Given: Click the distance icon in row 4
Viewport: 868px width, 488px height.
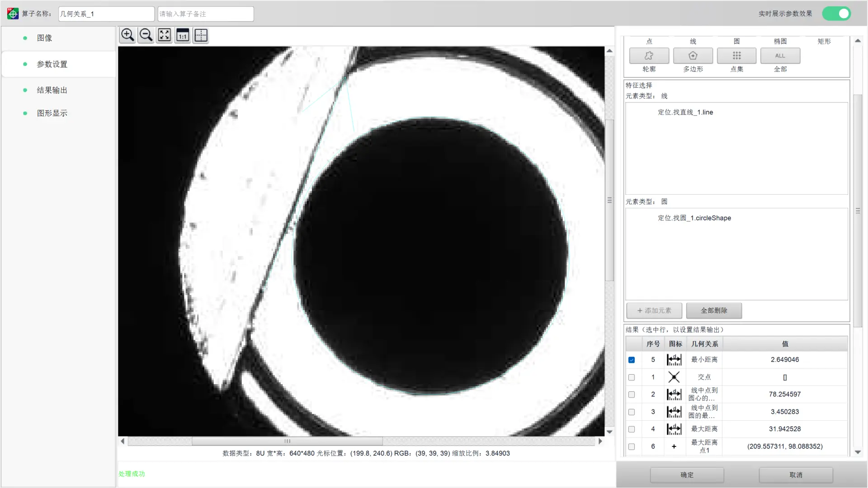Looking at the screenshot, I should point(674,429).
